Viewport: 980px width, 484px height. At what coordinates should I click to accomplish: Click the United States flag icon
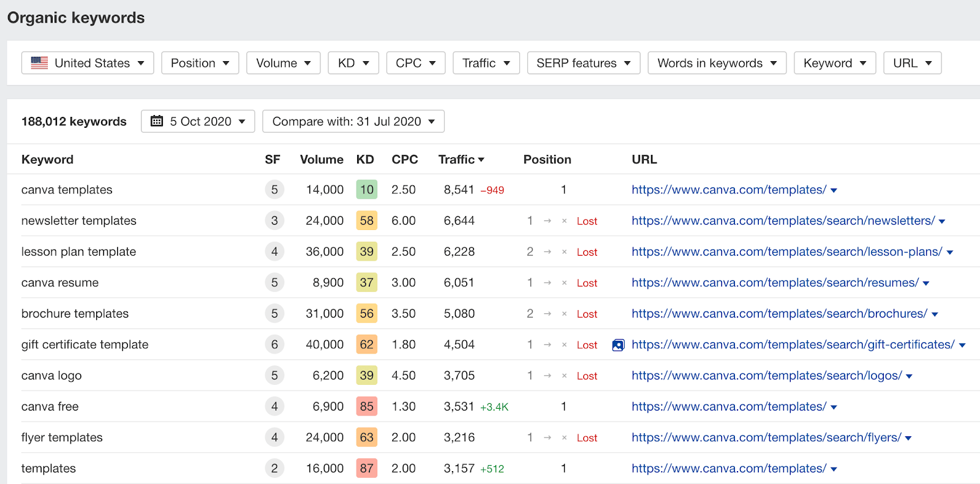pyautogui.click(x=39, y=63)
